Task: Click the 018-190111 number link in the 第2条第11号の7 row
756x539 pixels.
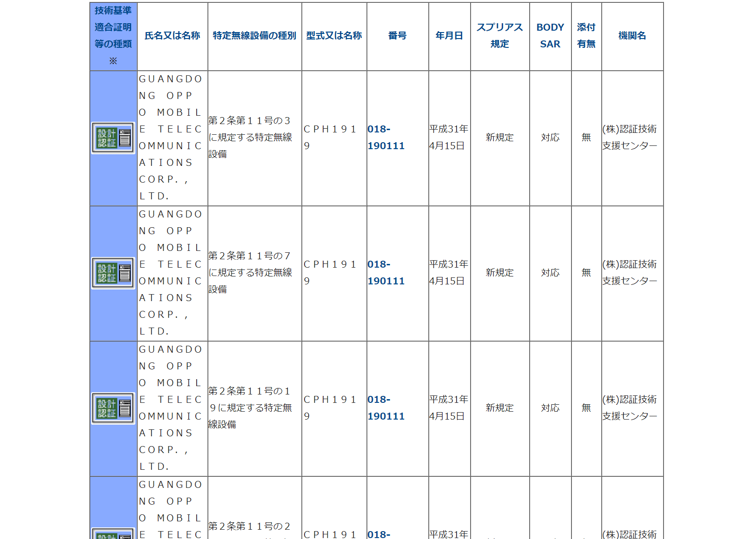Action: click(x=385, y=273)
